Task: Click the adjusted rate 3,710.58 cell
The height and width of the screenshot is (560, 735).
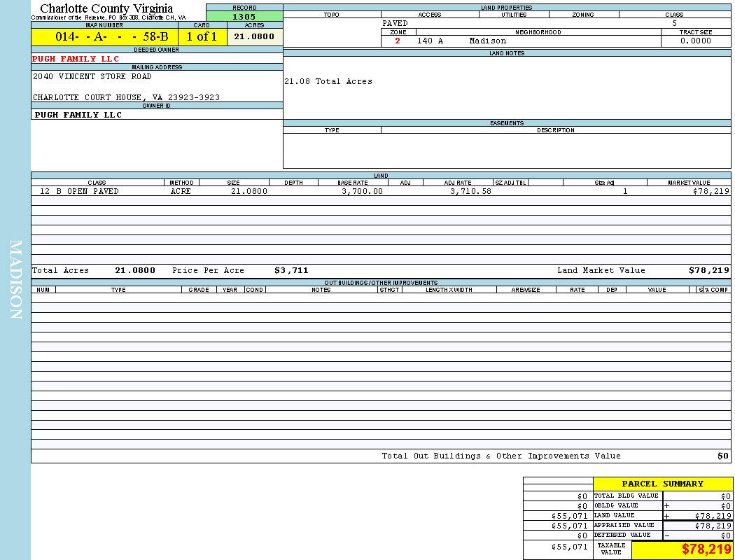Action: (470, 191)
